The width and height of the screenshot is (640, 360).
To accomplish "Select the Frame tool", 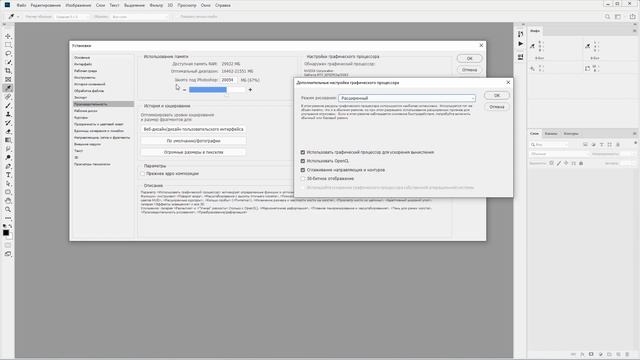I will [8, 80].
